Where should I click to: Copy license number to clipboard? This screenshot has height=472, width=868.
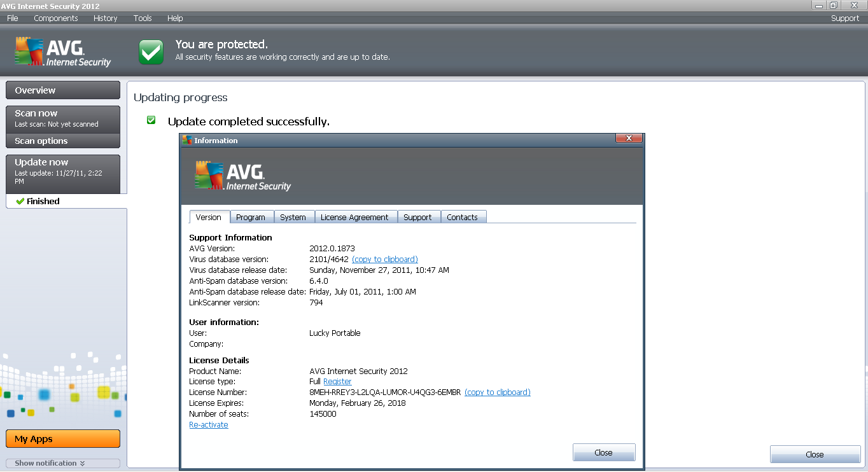pyautogui.click(x=498, y=392)
